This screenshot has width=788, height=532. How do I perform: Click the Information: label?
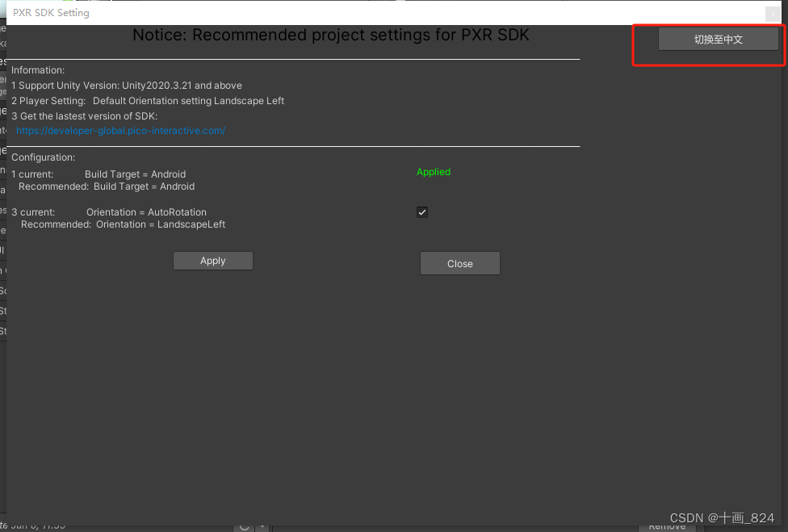(x=38, y=70)
